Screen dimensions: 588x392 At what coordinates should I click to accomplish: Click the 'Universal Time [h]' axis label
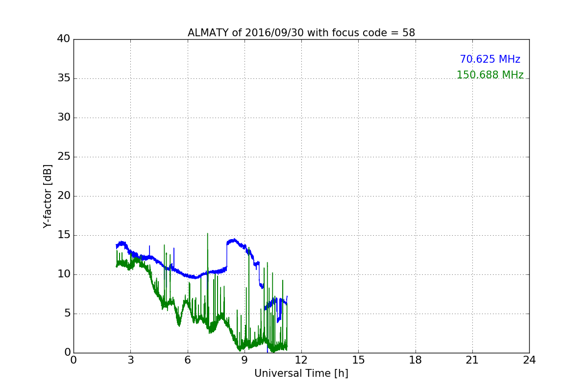pyautogui.click(x=301, y=373)
